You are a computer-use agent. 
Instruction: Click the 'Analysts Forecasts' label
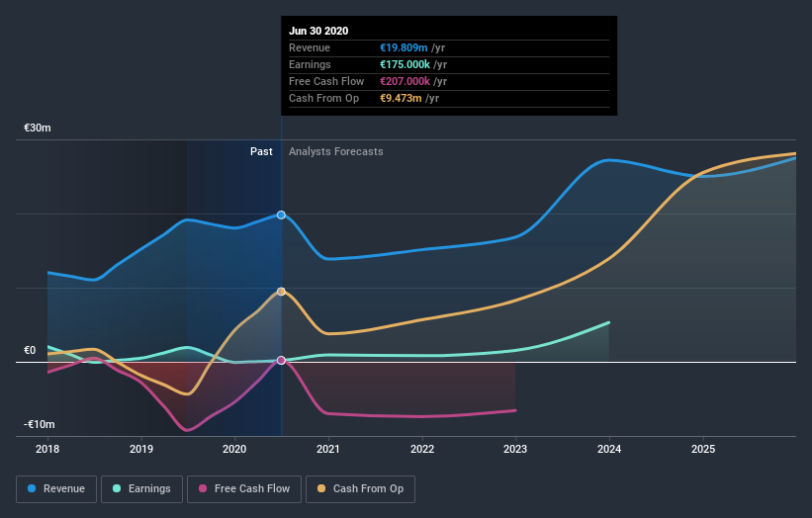click(336, 151)
